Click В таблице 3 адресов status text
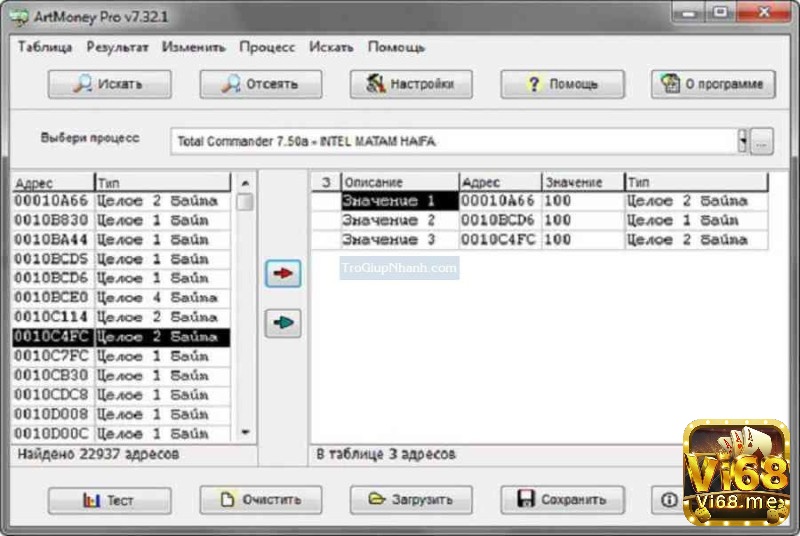 point(386,454)
